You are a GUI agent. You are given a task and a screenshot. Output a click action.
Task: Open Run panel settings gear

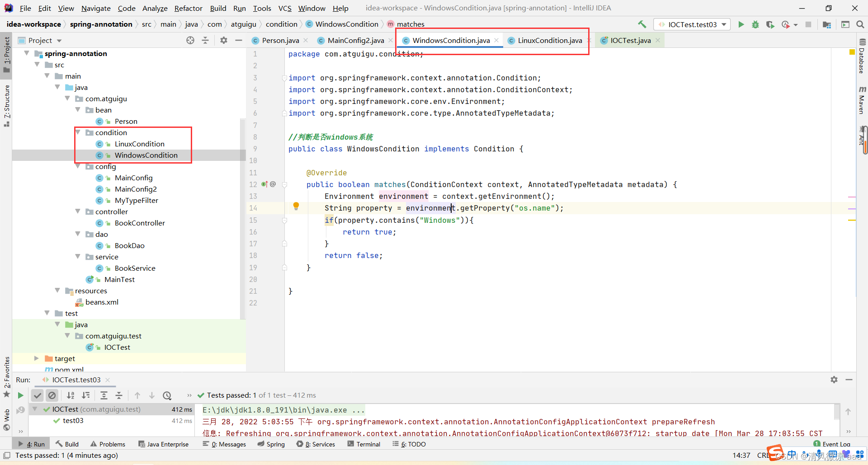point(834,380)
